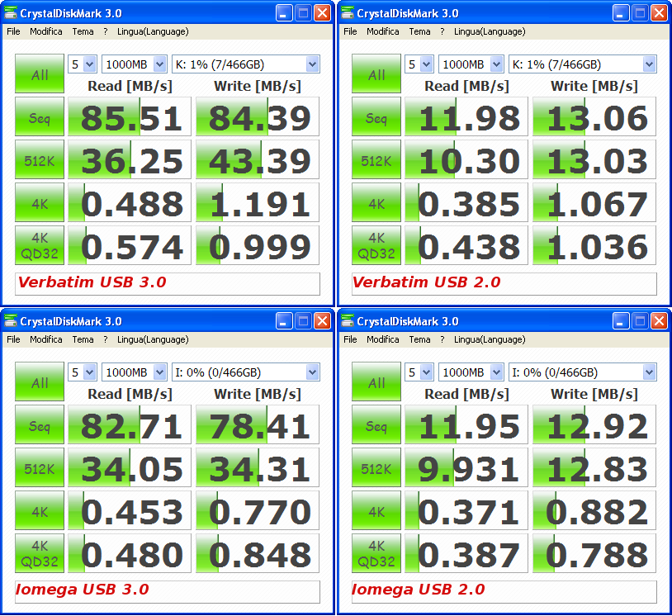
Task: Run All tests in Verbatim USB 2.0 window
Action: click(376, 73)
